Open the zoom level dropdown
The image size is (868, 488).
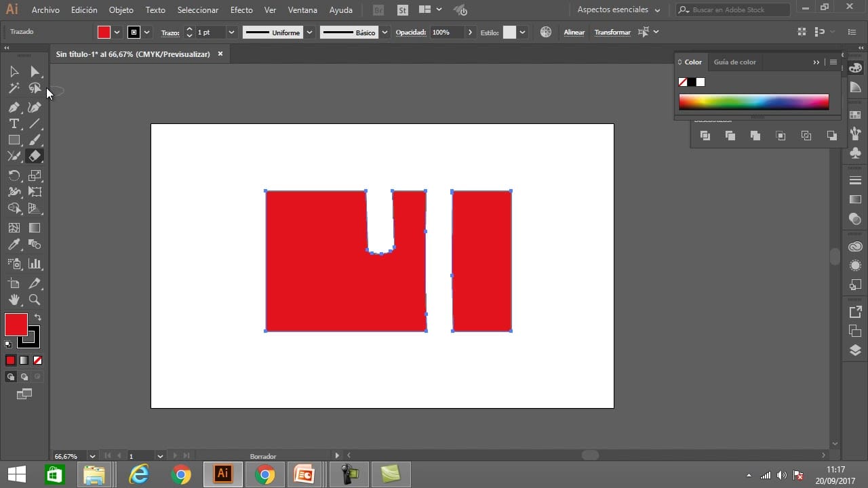click(x=92, y=456)
